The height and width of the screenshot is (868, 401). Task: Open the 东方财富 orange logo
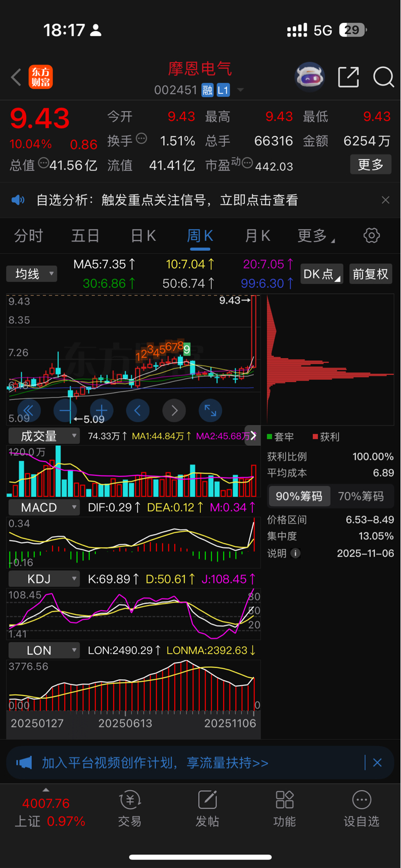pyautogui.click(x=41, y=77)
